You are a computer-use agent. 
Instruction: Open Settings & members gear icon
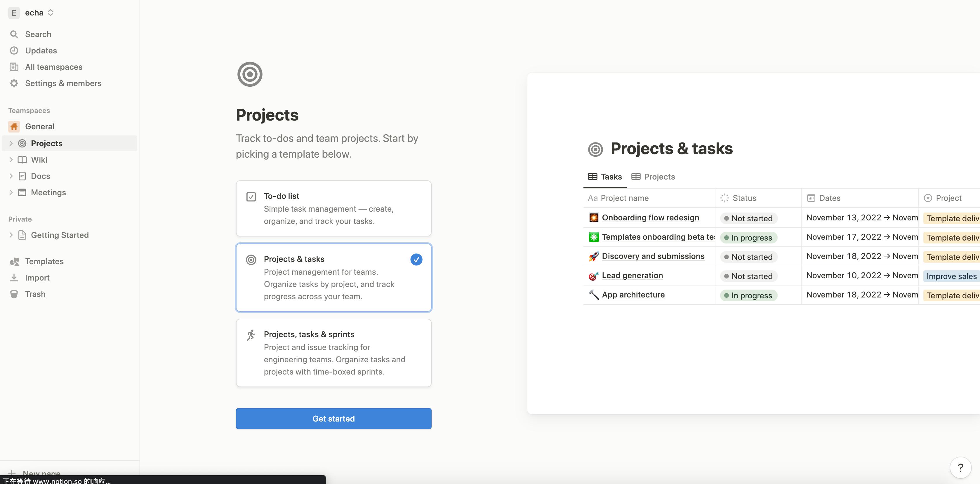[14, 83]
